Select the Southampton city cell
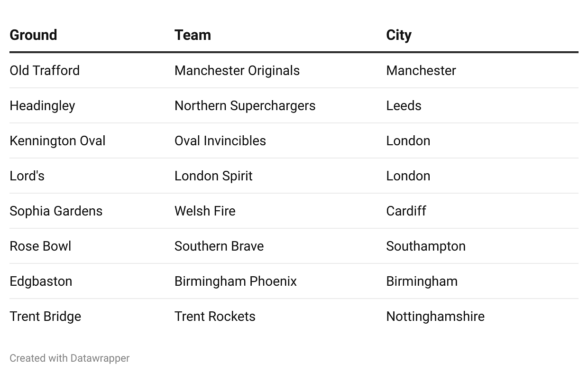 click(x=426, y=246)
